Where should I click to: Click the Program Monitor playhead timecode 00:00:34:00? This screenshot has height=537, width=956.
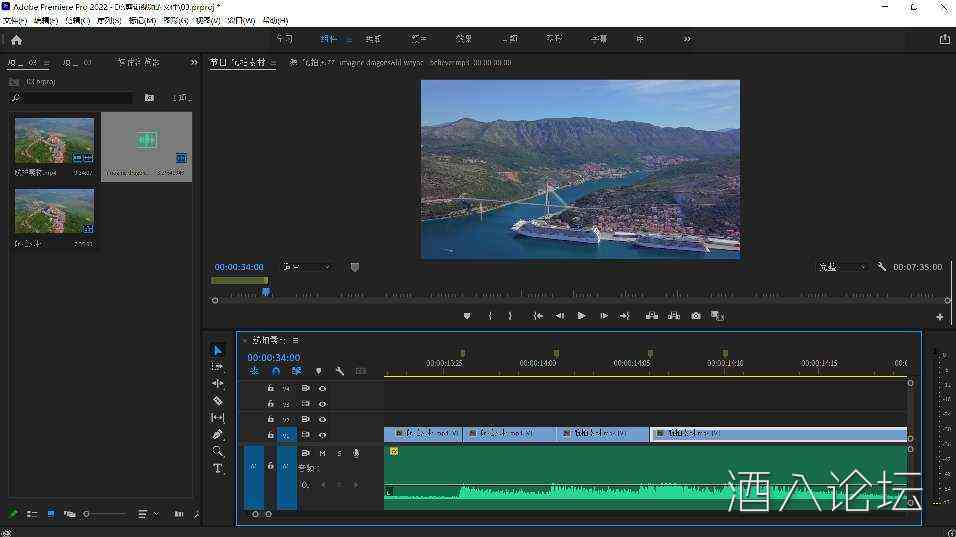(x=239, y=267)
